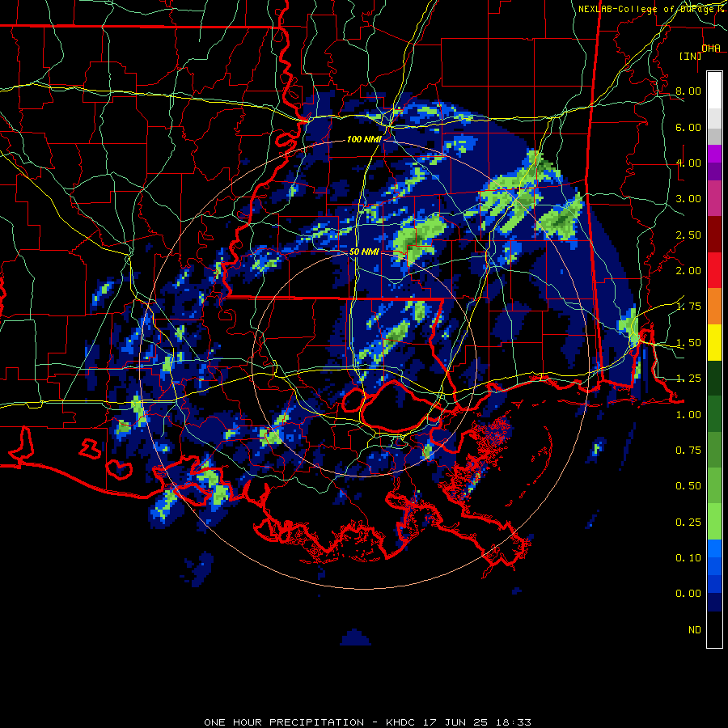Select the bright red swatch in the legend
This screenshot has width=728, height=728.
(x=714, y=270)
